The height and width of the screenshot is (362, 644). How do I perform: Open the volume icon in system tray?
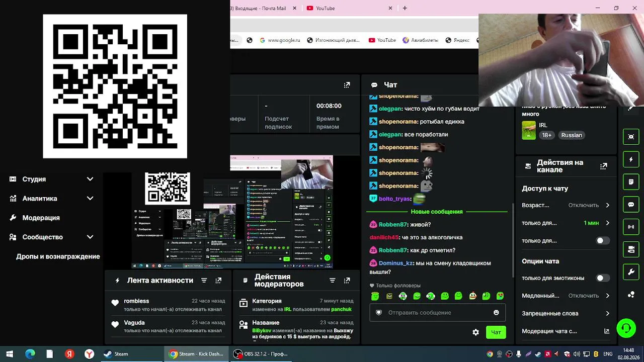pos(577,354)
